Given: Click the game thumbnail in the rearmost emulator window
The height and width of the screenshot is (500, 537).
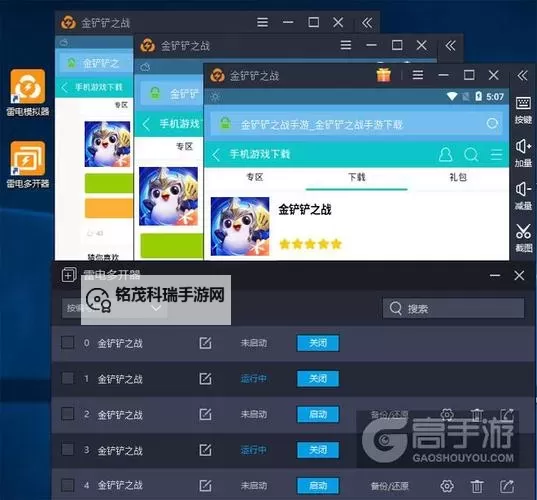Looking at the screenshot, I should click(107, 144).
